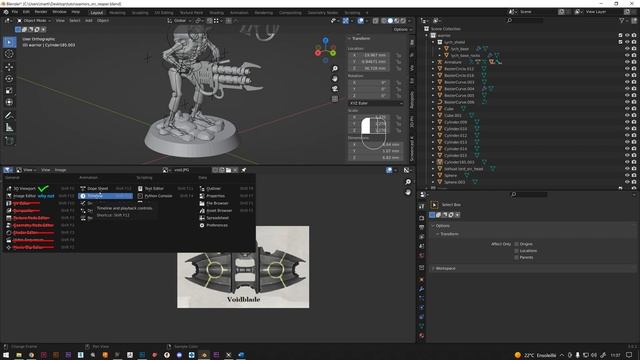
Task: Click the viewport pan hand gizmo
Action: 335,79
